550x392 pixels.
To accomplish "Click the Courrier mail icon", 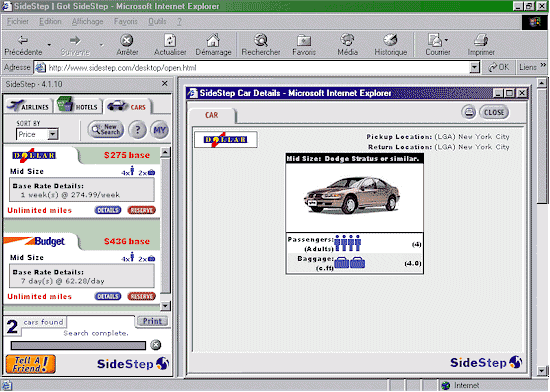I will click(435, 40).
